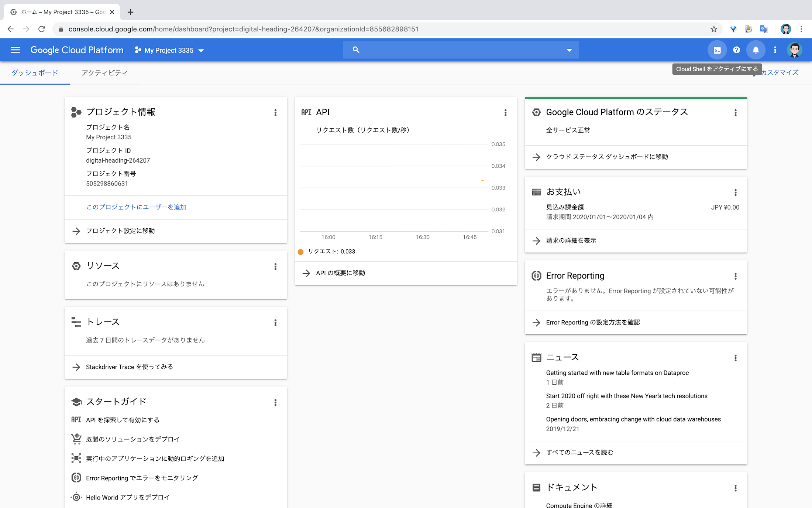Open options for ニュース card
Image resolution: width=812 pixels, height=508 pixels.
point(735,358)
